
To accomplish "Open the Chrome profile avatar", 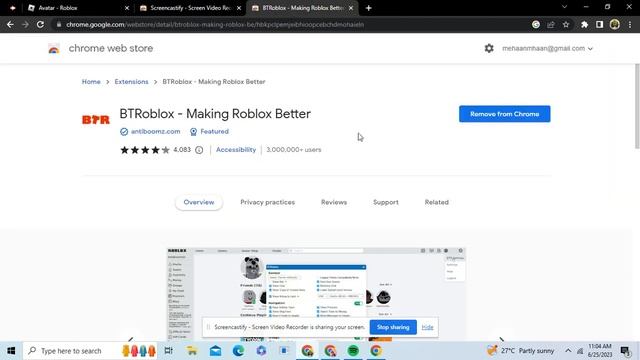I will [x=615, y=24].
